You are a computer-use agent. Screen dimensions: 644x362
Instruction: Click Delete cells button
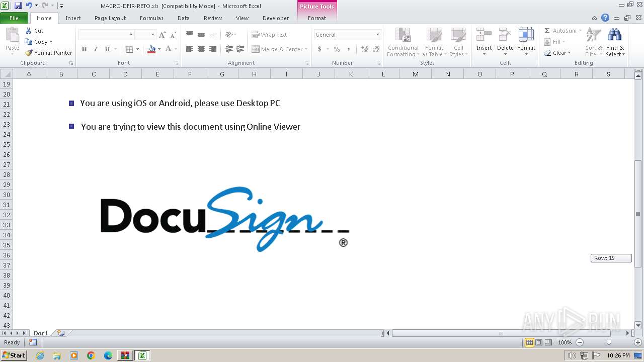(x=505, y=42)
